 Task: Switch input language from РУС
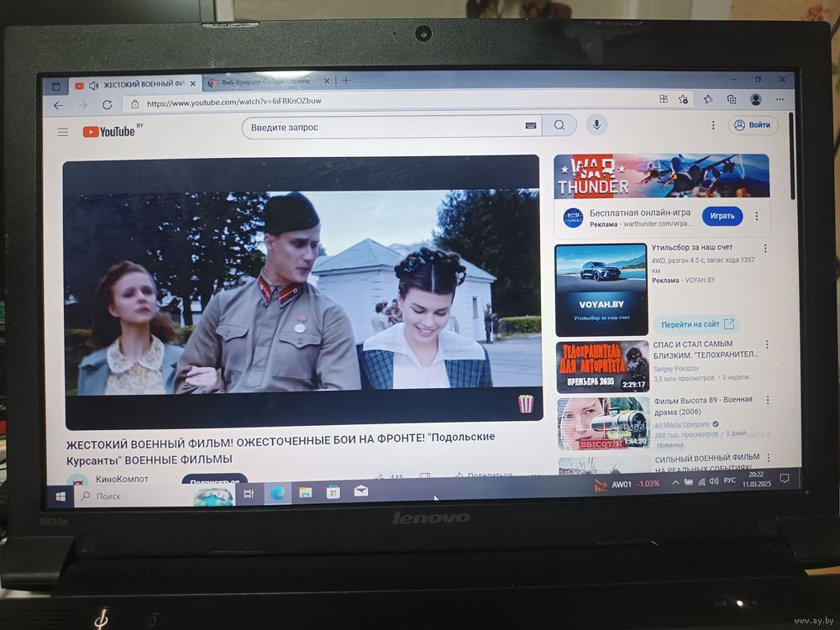(x=730, y=480)
